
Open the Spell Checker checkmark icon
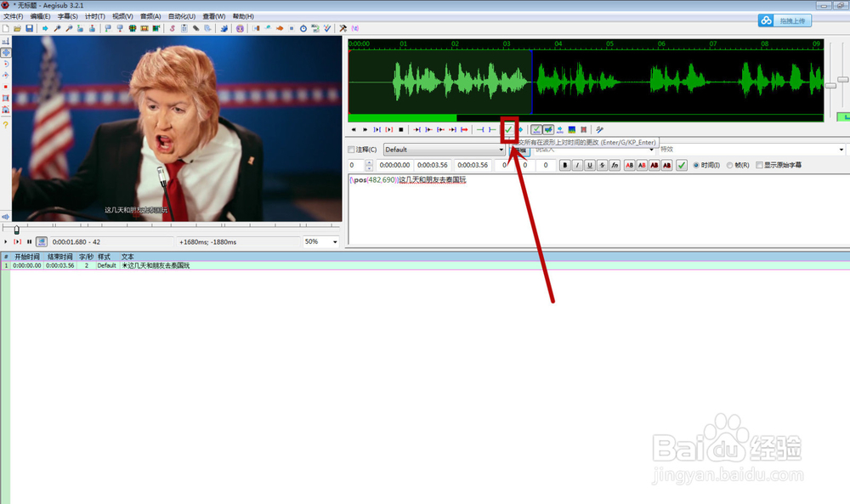pyautogui.click(x=327, y=28)
